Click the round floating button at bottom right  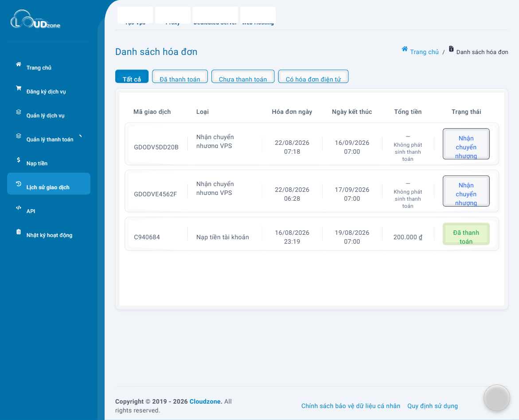click(x=496, y=398)
